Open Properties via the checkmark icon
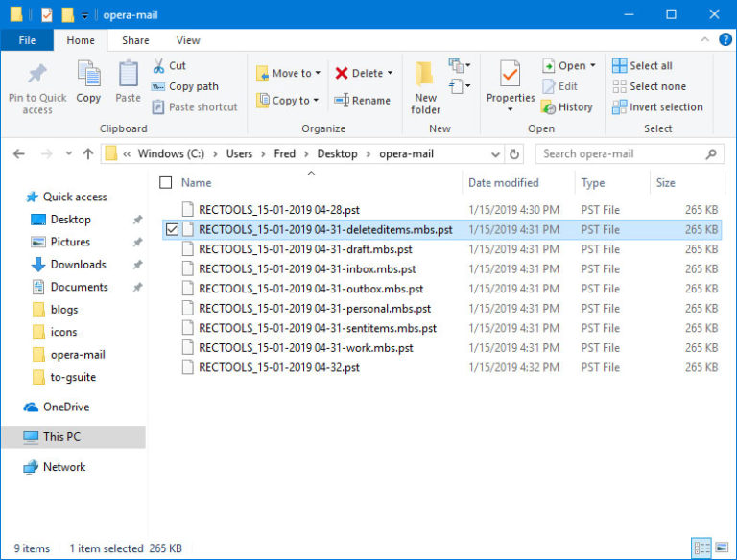 click(510, 74)
